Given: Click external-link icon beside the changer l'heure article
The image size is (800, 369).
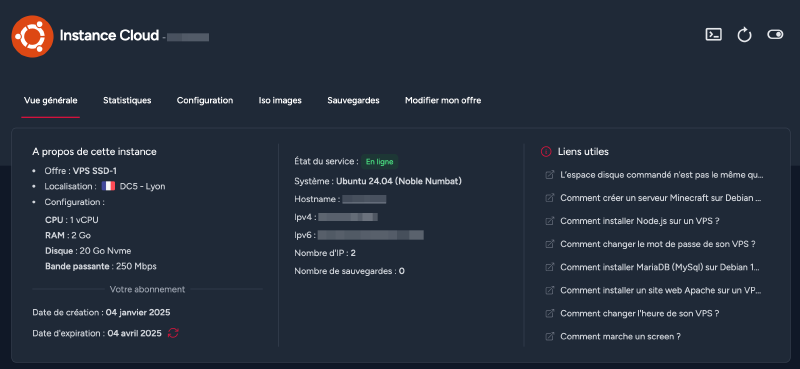Looking at the screenshot, I should [549, 313].
